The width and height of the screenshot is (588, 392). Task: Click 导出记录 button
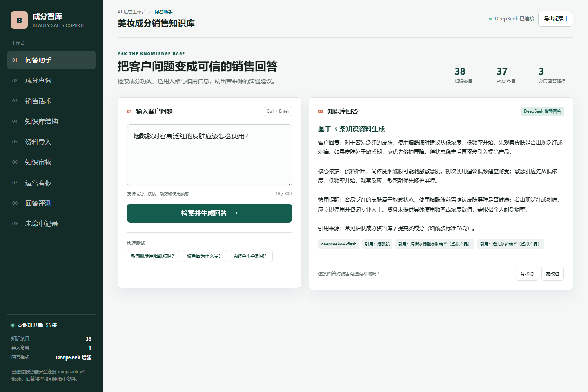click(555, 19)
